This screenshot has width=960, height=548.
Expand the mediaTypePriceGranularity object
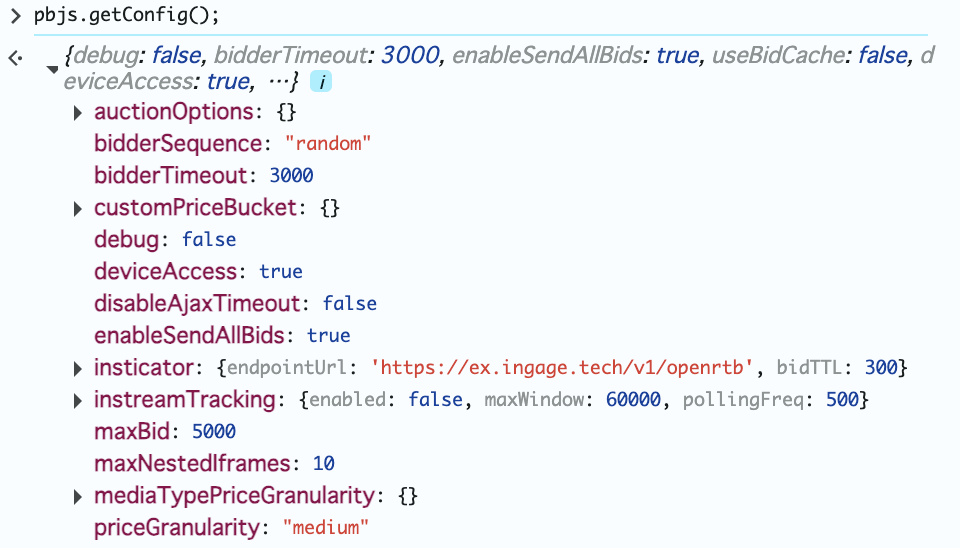click(77, 497)
